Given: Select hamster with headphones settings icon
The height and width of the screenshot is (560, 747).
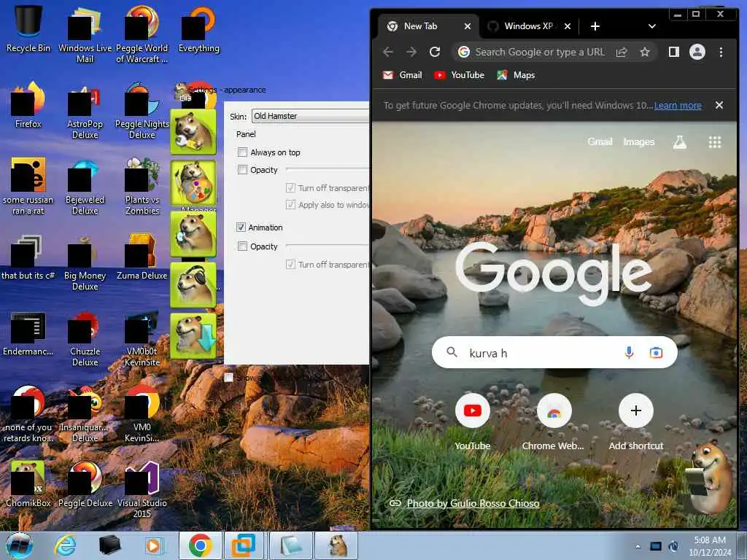Looking at the screenshot, I should 193,285.
